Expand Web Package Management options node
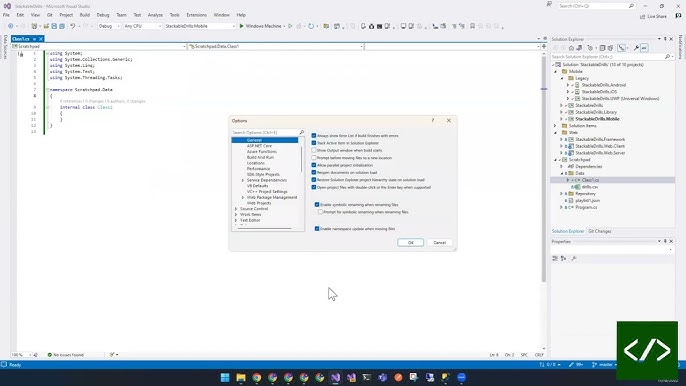This screenshot has width=686, height=386. click(x=243, y=197)
